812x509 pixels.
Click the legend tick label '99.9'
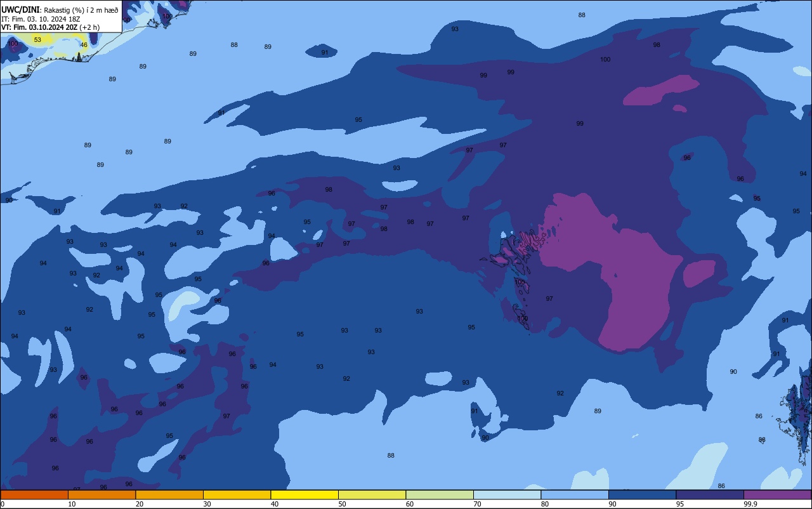click(750, 504)
